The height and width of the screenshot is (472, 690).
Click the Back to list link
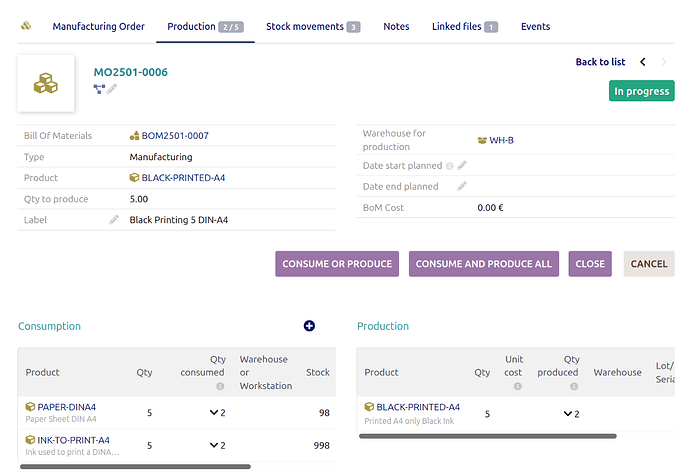click(600, 62)
